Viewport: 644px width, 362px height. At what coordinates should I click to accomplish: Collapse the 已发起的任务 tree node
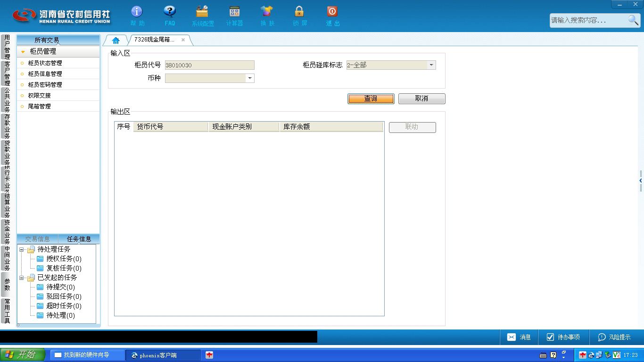coord(22,278)
